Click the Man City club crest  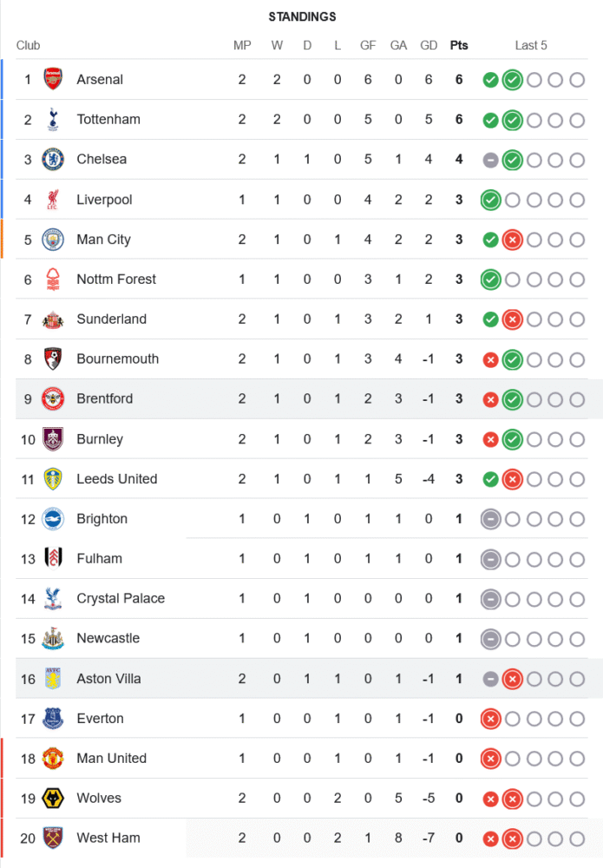[53, 239]
